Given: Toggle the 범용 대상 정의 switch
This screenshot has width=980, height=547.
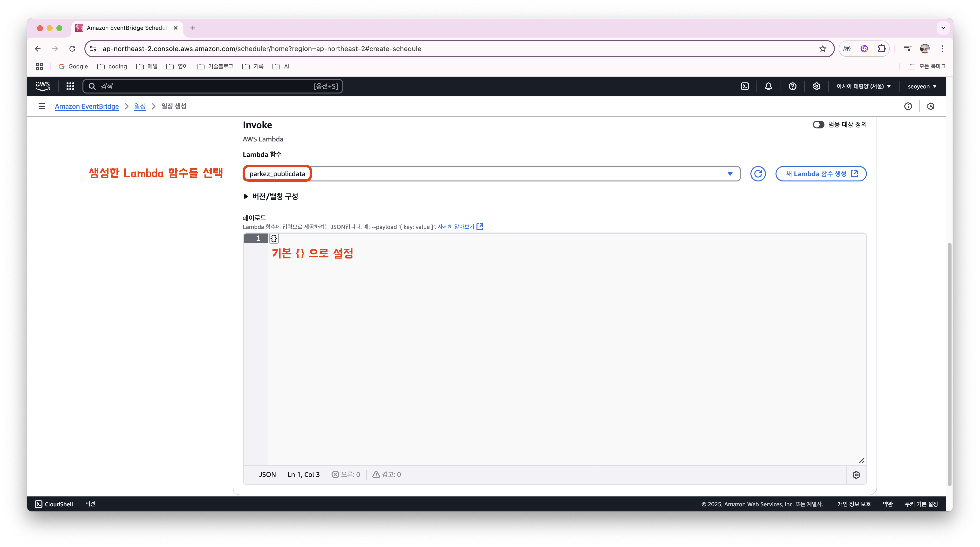Looking at the screenshot, I should tap(818, 125).
